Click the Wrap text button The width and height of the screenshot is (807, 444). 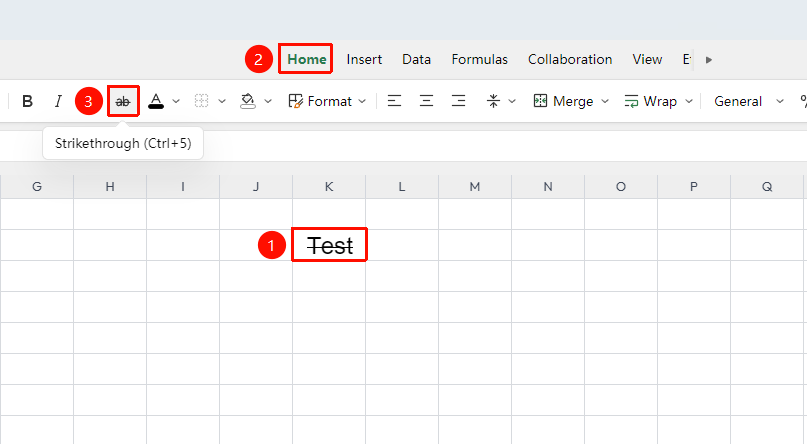point(651,101)
